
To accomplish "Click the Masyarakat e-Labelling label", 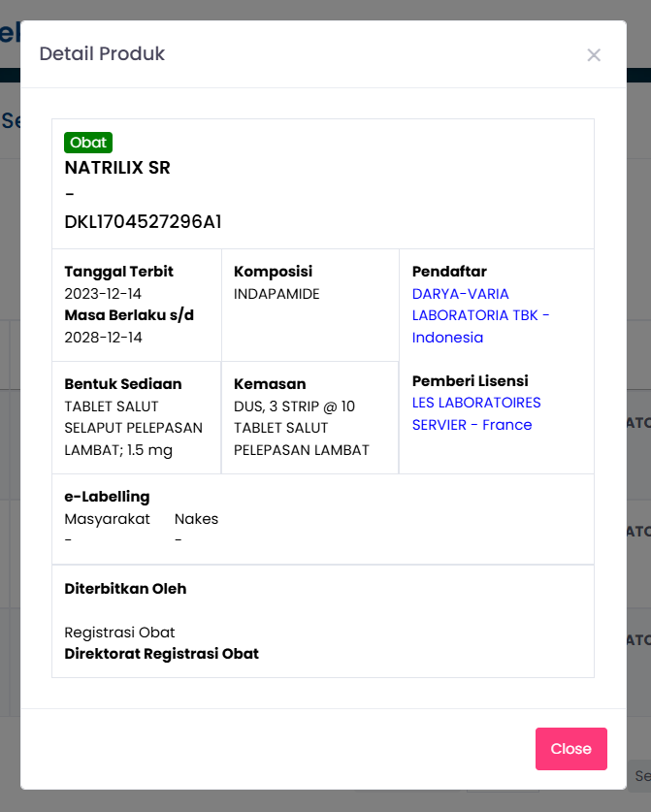I will [107, 519].
